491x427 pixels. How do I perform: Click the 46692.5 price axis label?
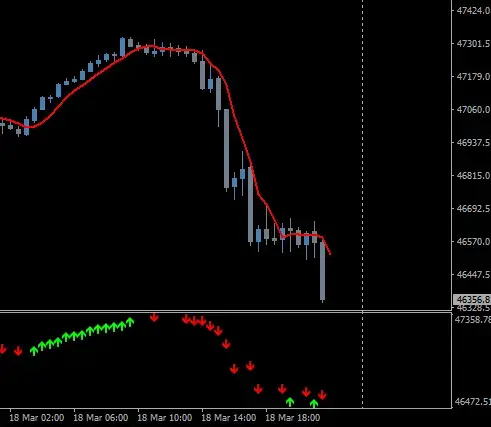pos(473,208)
